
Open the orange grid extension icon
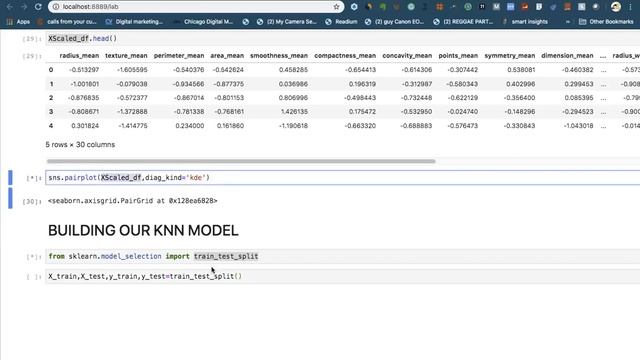440,7
